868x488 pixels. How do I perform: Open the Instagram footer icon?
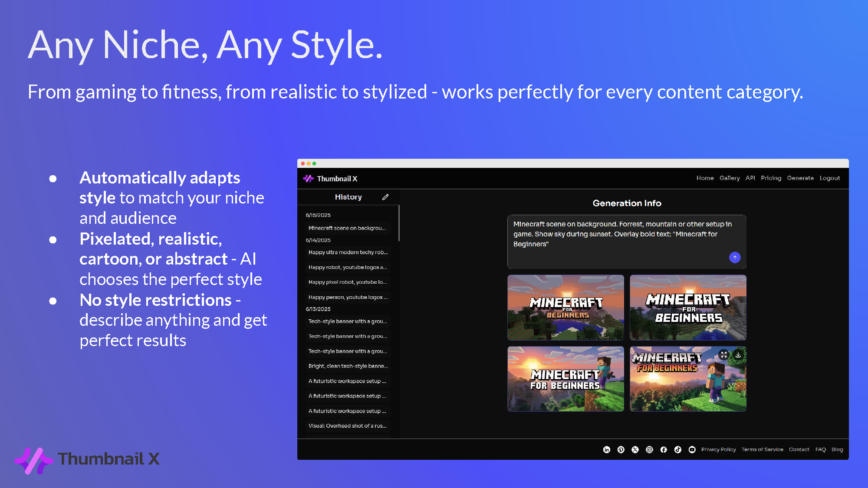click(649, 450)
